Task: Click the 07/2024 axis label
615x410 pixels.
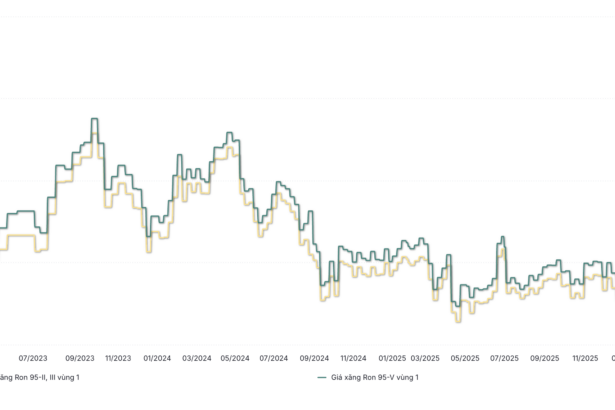Action: (x=274, y=358)
